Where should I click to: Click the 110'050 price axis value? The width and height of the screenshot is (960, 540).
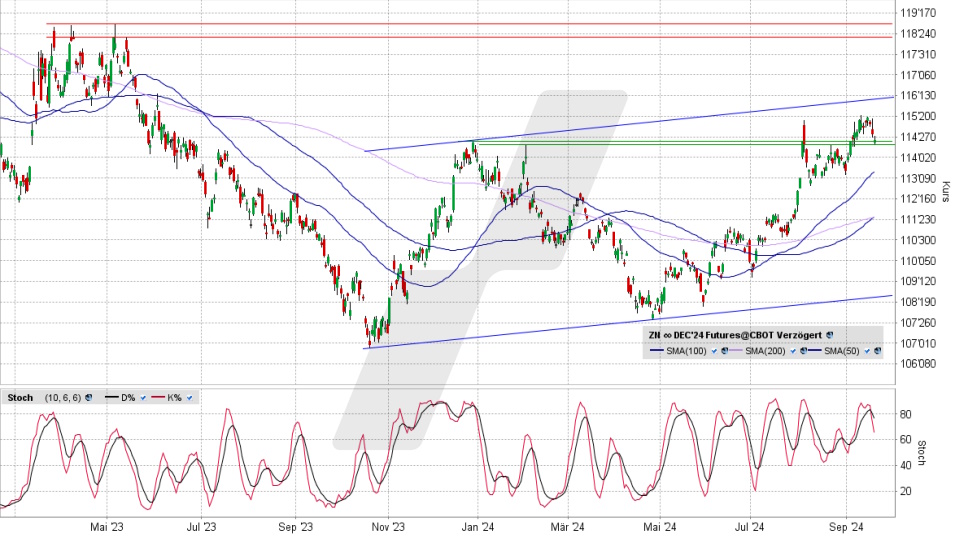click(918, 261)
